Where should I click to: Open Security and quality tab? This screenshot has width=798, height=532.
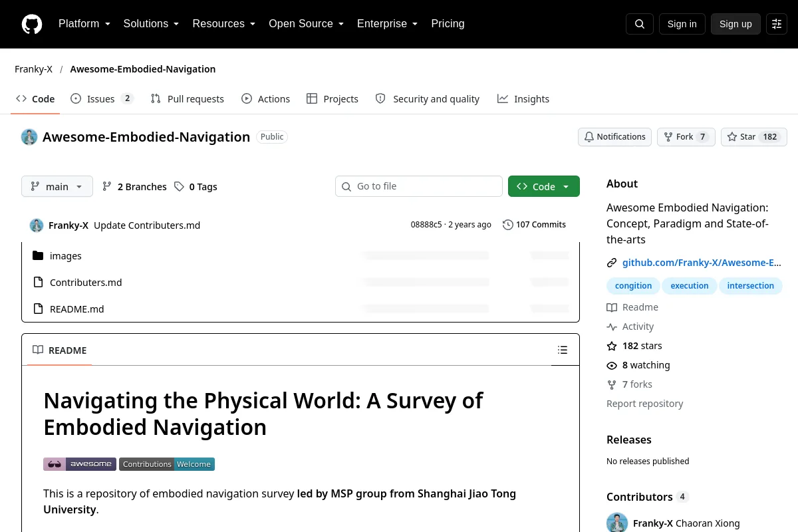click(x=428, y=99)
